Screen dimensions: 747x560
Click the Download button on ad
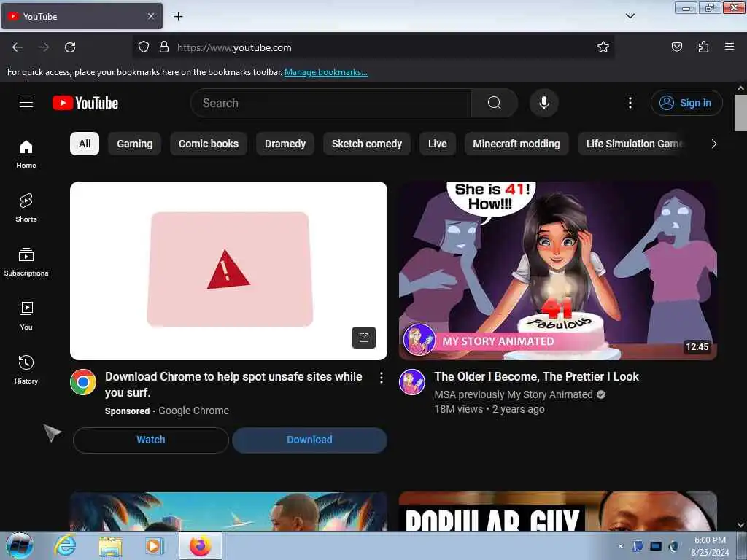click(x=309, y=440)
